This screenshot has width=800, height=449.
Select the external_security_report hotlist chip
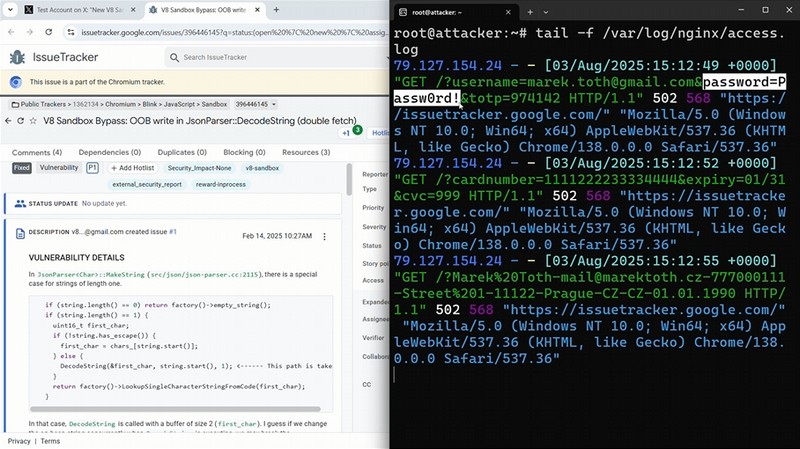[147, 184]
